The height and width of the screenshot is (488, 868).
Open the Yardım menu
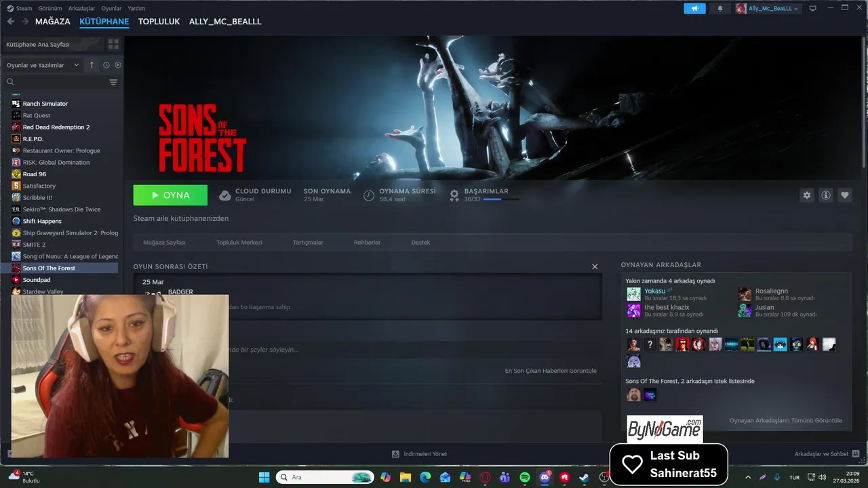point(136,8)
